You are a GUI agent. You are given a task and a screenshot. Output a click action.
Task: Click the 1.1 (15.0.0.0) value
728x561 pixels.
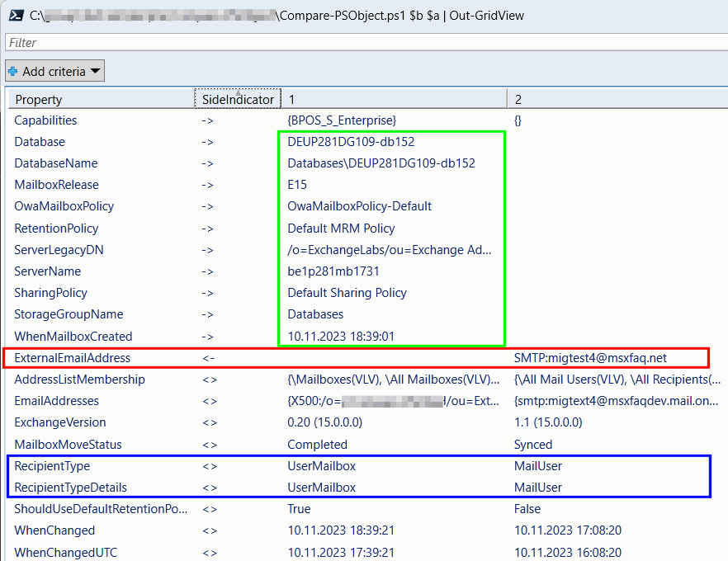[548, 422]
